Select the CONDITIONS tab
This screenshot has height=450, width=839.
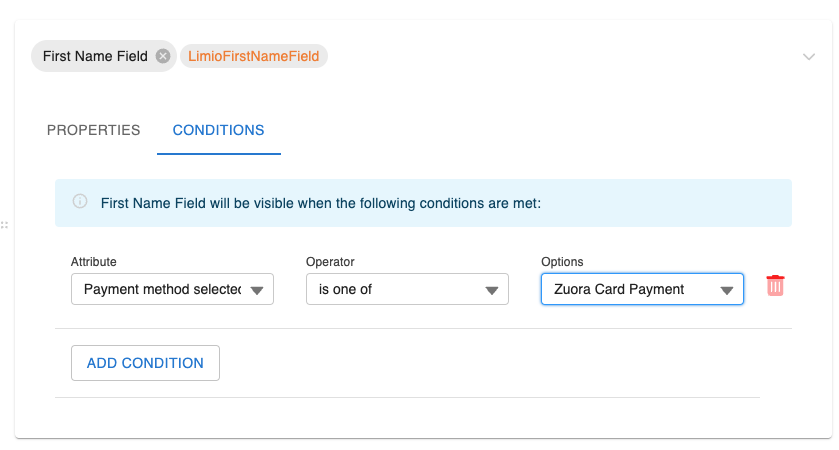pos(218,130)
